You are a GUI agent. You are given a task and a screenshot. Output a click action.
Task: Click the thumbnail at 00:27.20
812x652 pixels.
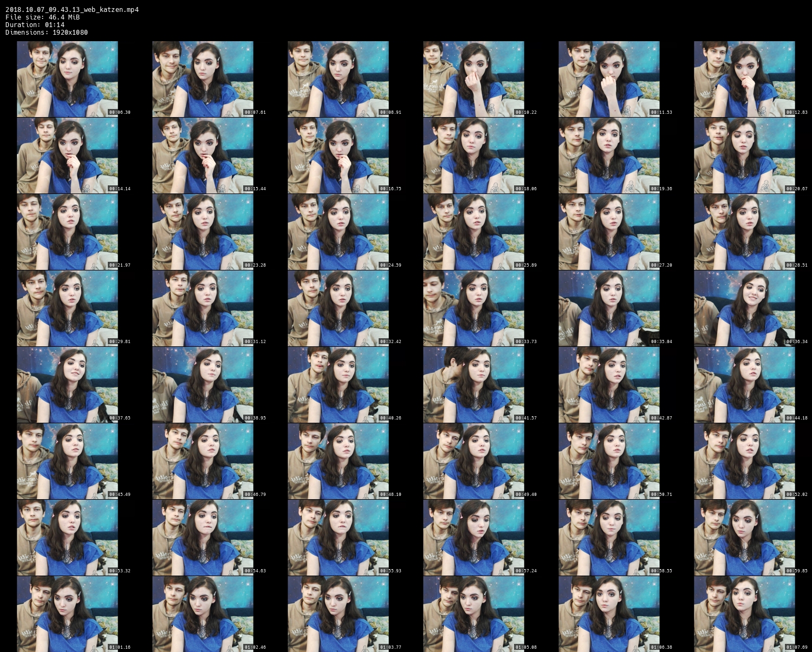[x=609, y=232]
